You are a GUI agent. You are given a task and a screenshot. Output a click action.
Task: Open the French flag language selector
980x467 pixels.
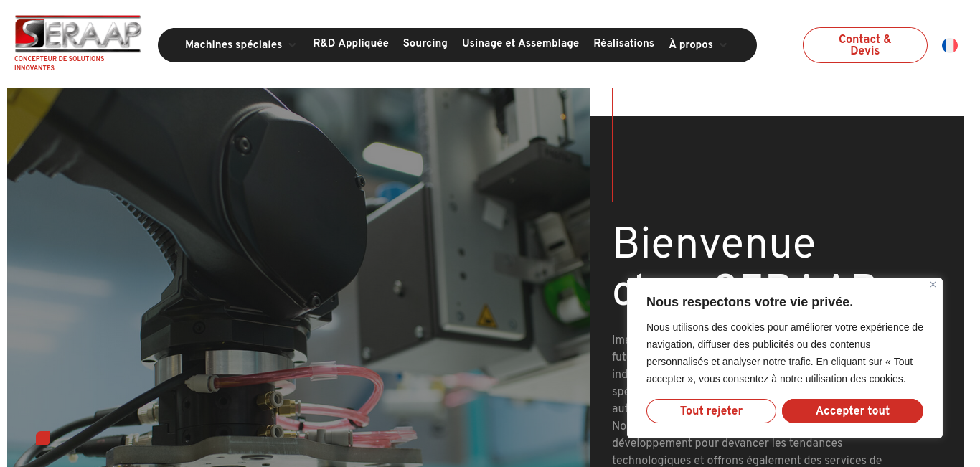[x=949, y=45]
